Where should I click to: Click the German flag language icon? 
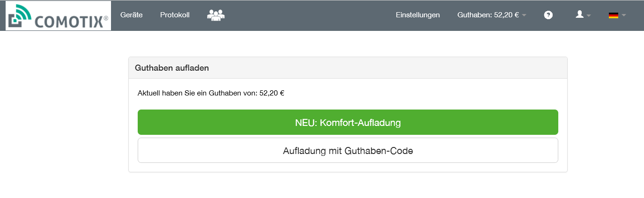coord(613,15)
